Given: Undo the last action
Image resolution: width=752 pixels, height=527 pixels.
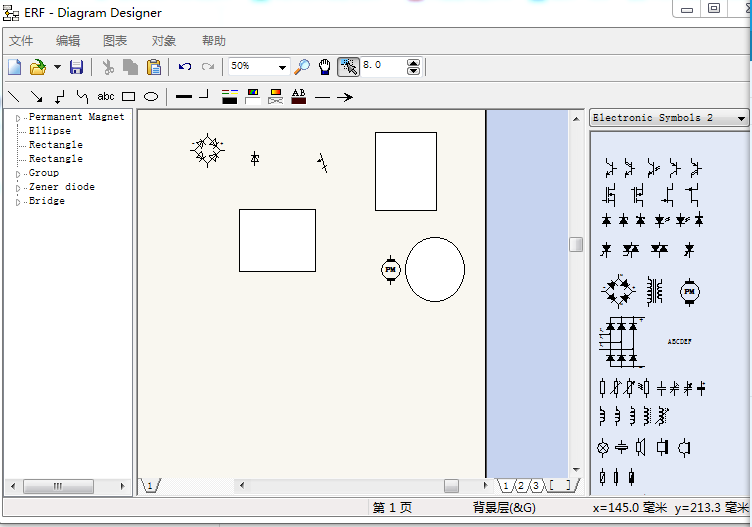Looking at the screenshot, I should (x=185, y=67).
